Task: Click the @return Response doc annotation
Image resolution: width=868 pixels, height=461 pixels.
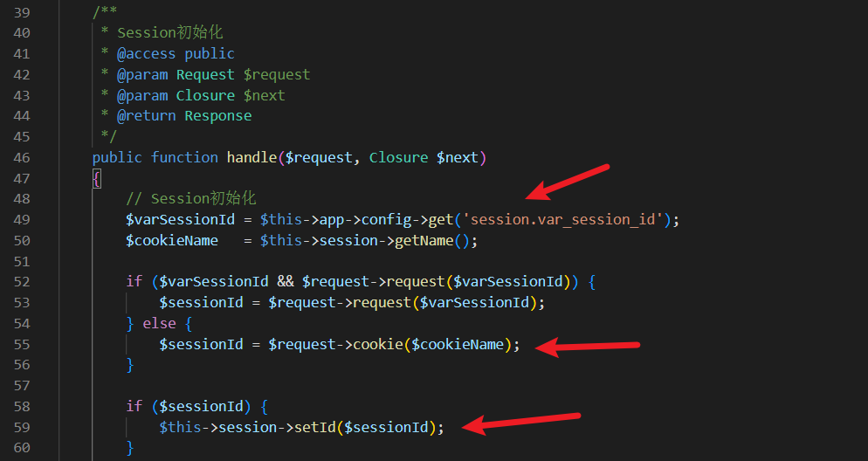Action: pyautogui.click(x=183, y=115)
